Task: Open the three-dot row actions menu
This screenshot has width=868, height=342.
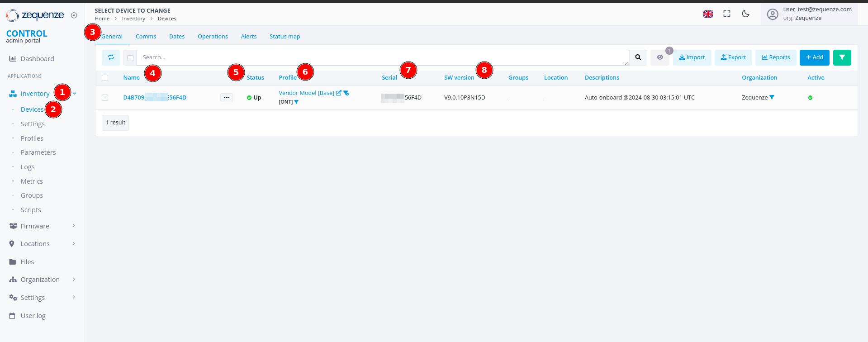Action: pyautogui.click(x=226, y=98)
